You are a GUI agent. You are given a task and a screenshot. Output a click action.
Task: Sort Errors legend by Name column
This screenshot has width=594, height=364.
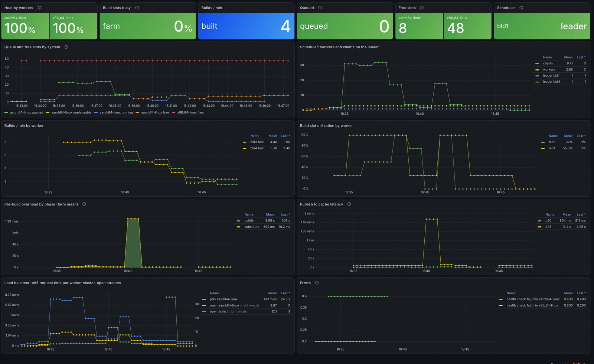pyautogui.click(x=511, y=293)
